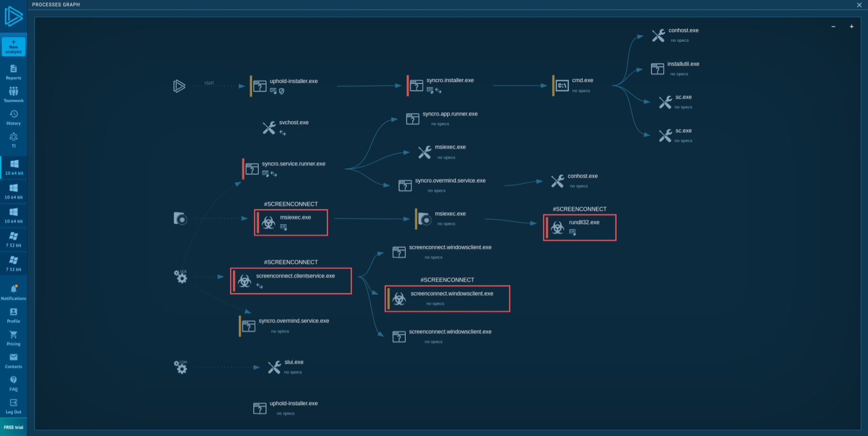Open the TI threat intelligence section
Image resolution: width=868 pixels, height=436 pixels.
pos(14,140)
